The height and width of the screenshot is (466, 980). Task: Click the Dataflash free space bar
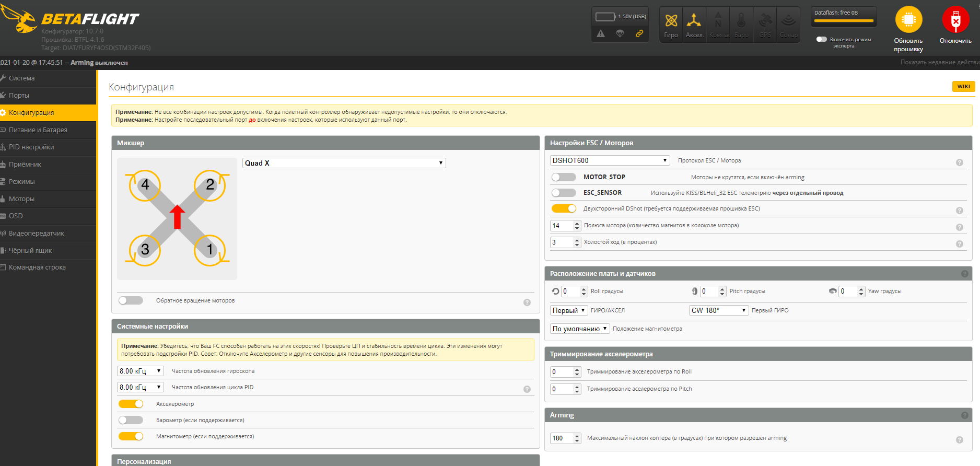(843, 21)
